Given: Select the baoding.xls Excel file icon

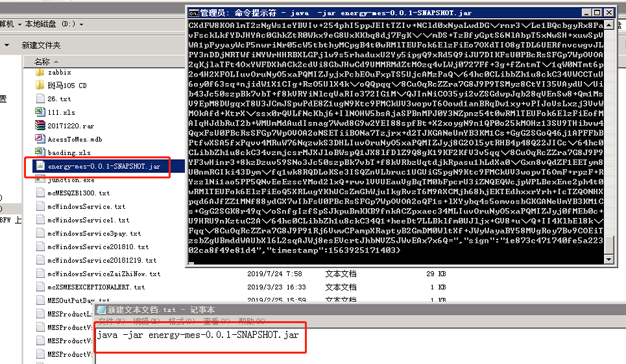Looking at the screenshot, I should (x=40, y=152).
